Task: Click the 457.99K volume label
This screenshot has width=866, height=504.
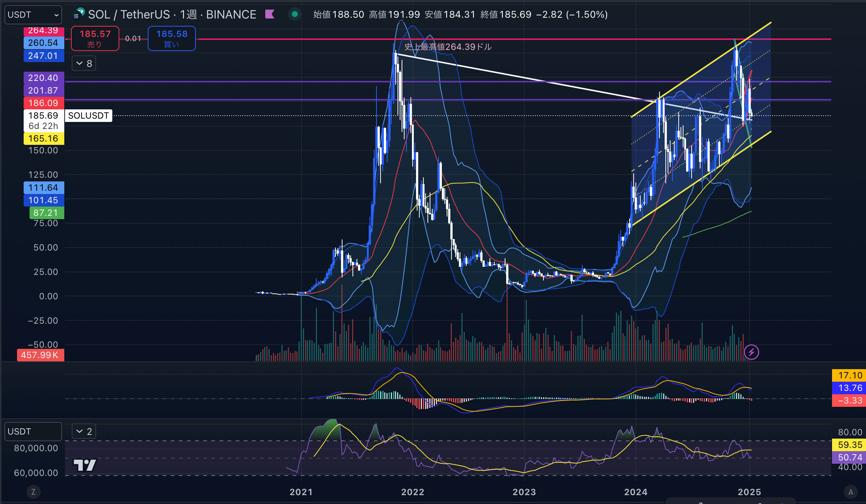Action: pyautogui.click(x=40, y=355)
